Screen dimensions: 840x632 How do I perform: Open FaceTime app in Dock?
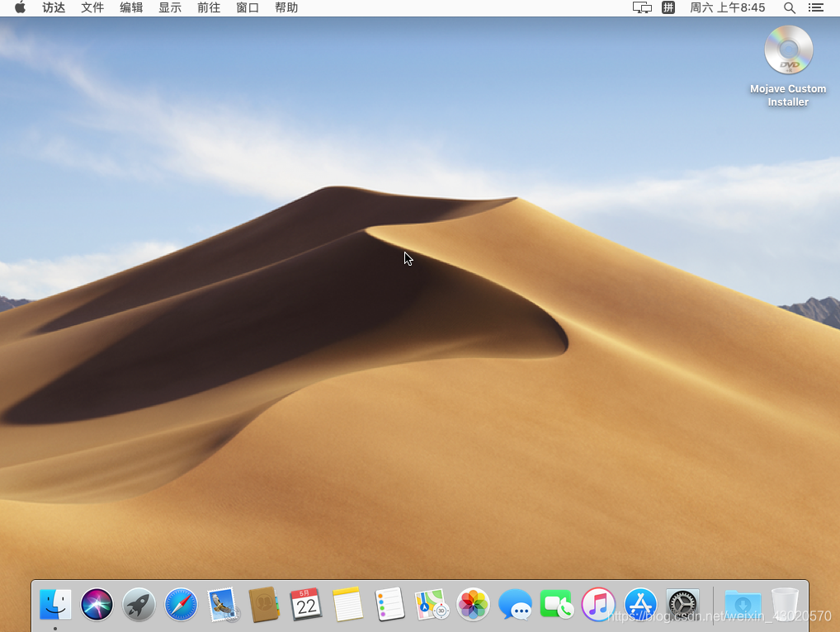coord(557,605)
